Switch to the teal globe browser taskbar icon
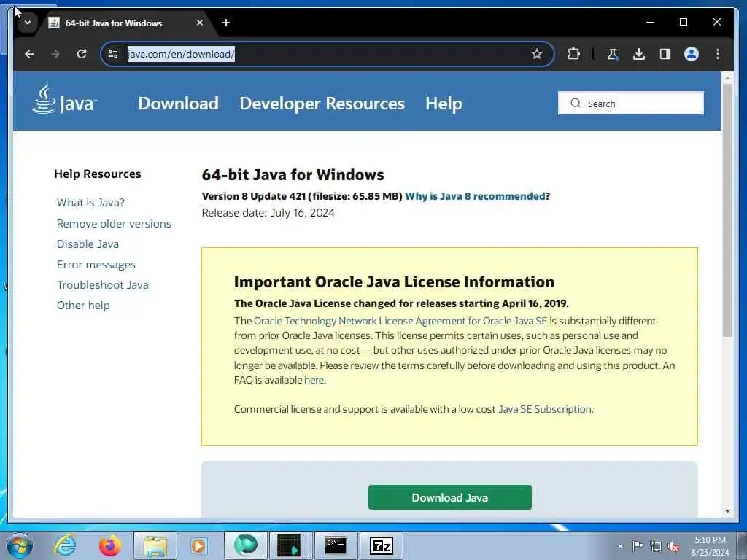The image size is (747, 560). click(x=245, y=545)
